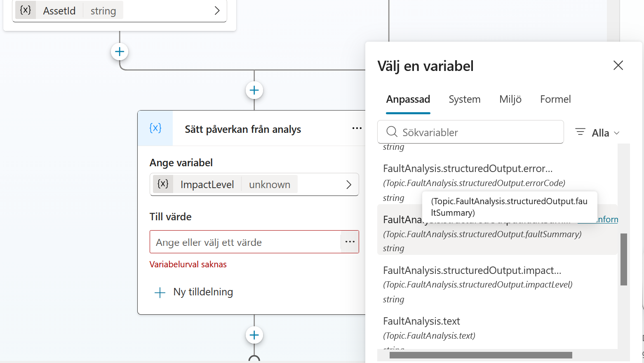
Task: Click the Sökvariabler search field
Action: click(470, 132)
